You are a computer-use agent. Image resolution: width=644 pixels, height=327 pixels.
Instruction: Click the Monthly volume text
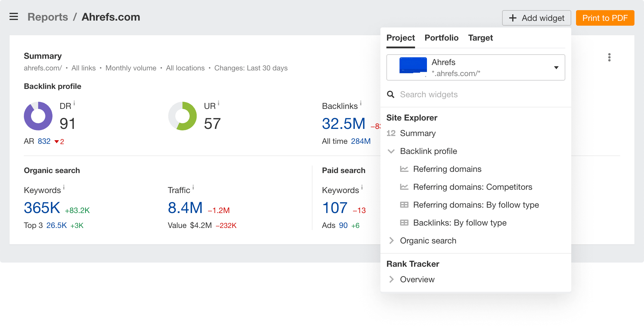[131, 68]
